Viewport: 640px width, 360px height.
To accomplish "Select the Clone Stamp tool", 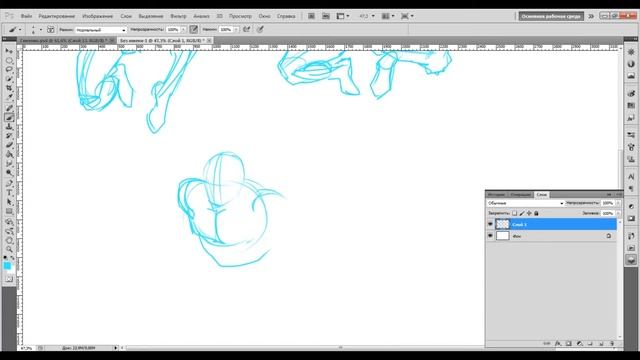I will (9, 127).
